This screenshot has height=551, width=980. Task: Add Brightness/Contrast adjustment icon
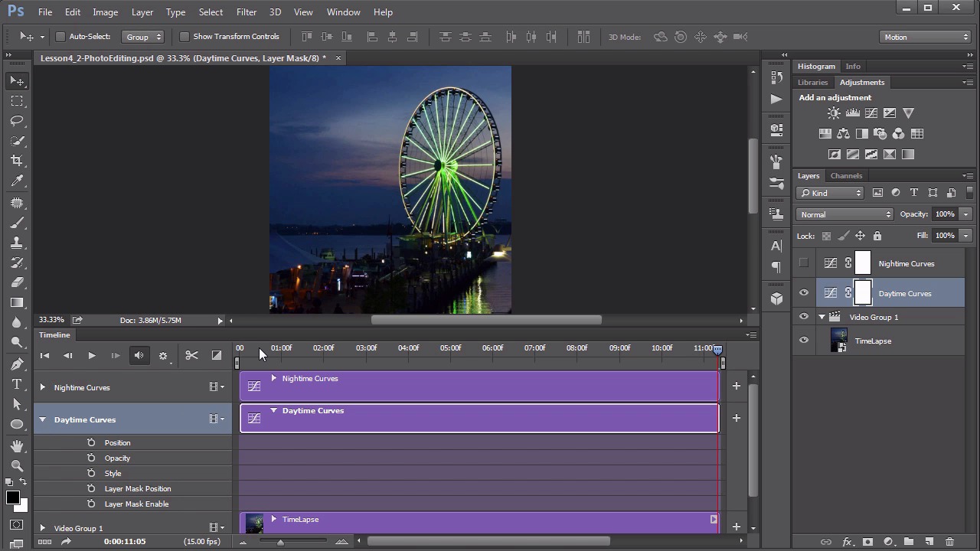coord(834,112)
